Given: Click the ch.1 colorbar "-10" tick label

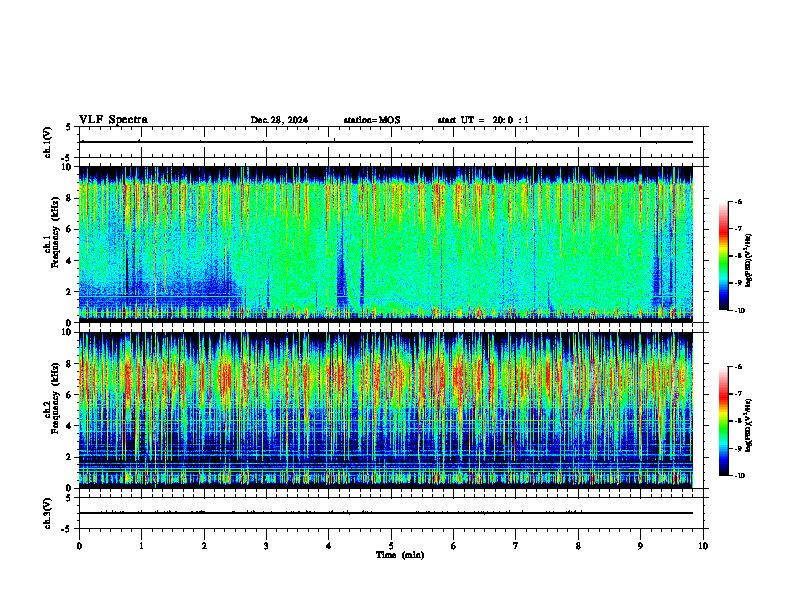Looking at the screenshot, I should coord(739,311).
